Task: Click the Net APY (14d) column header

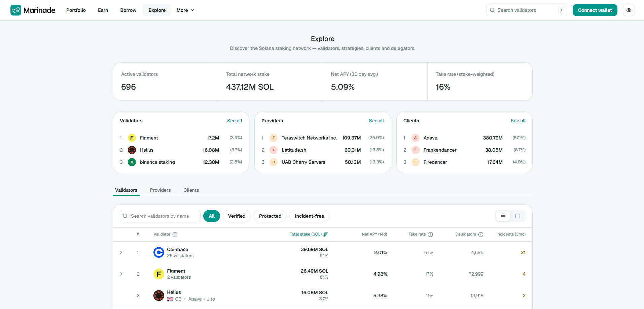Action: click(374, 234)
